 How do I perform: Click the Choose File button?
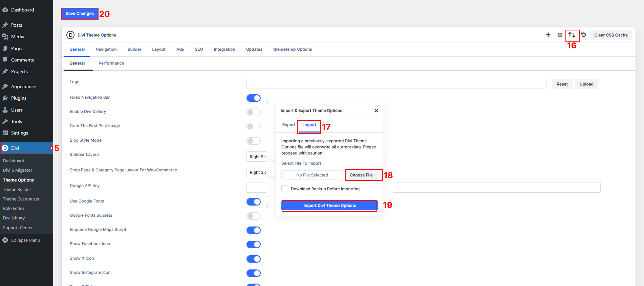(x=361, y=175)
